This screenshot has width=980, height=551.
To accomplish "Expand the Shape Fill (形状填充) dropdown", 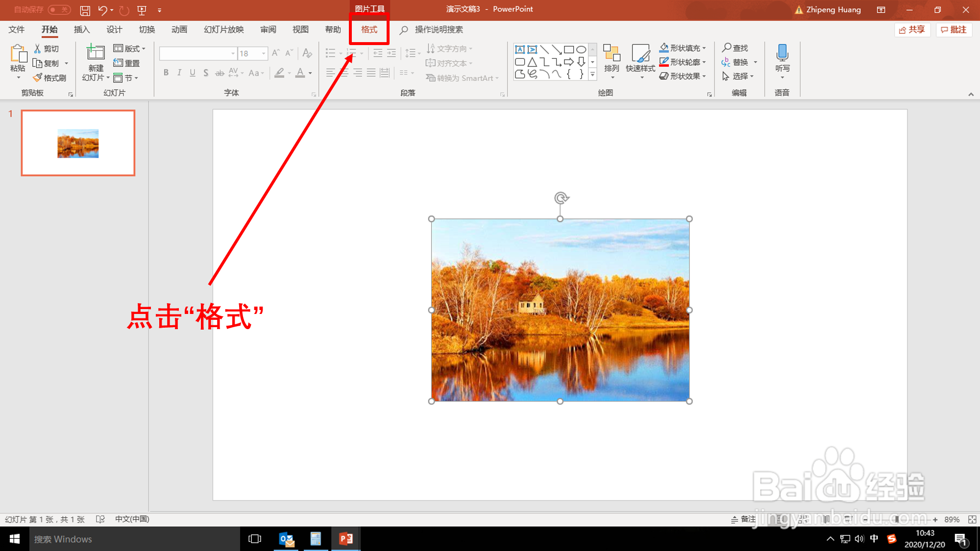I will [x=704, y=48].
